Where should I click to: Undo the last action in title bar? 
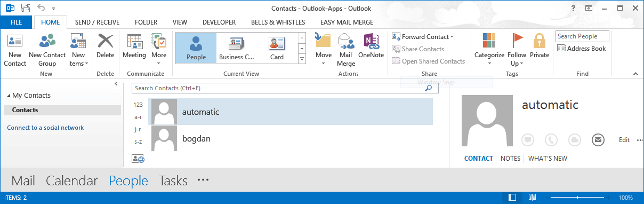click(x=42, y=8)
